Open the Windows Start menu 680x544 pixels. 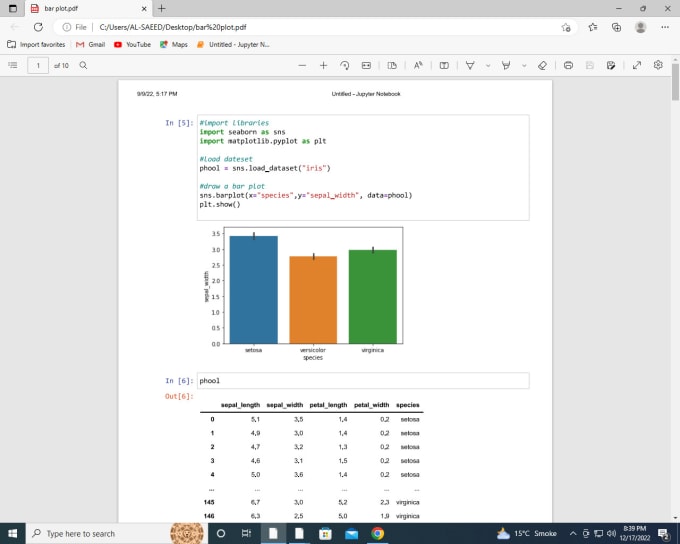[x=13, y=533]
